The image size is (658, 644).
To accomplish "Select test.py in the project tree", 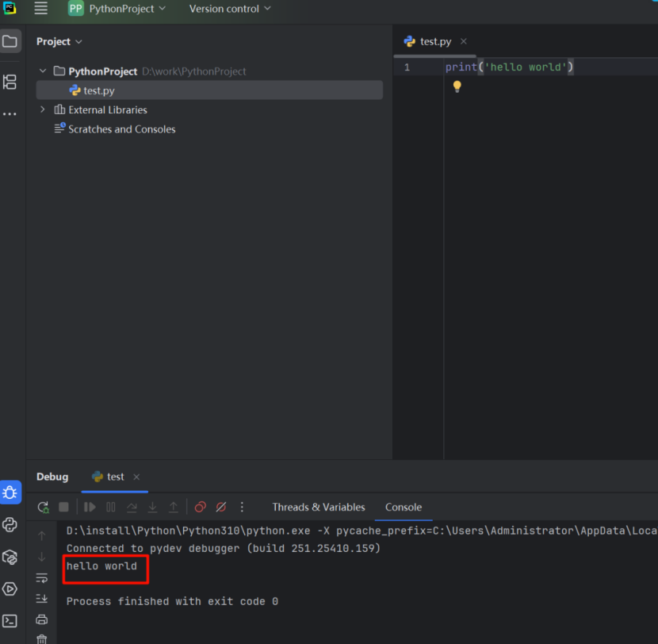I will (209, 90).
